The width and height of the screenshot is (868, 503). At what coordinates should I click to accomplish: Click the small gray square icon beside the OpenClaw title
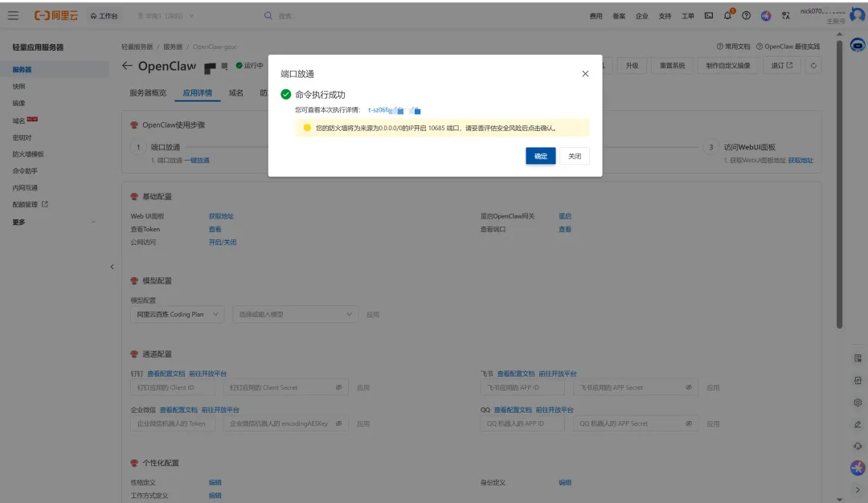tap(224, 66)
